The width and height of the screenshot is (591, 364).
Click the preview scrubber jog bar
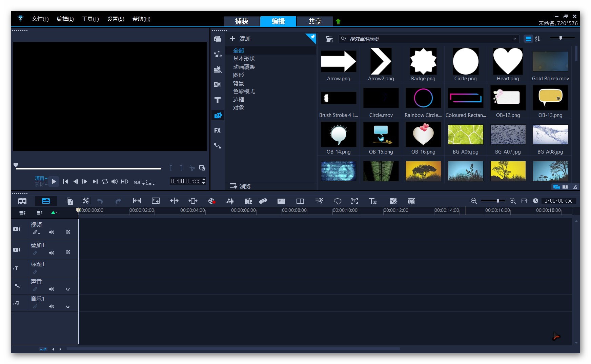[x=88, y=168]
